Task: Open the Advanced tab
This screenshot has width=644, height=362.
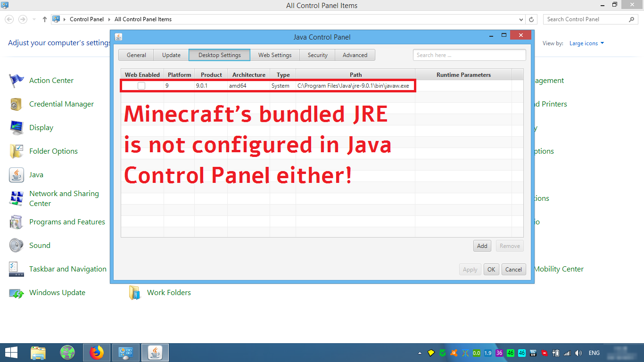Action: (x=355, y=55)
